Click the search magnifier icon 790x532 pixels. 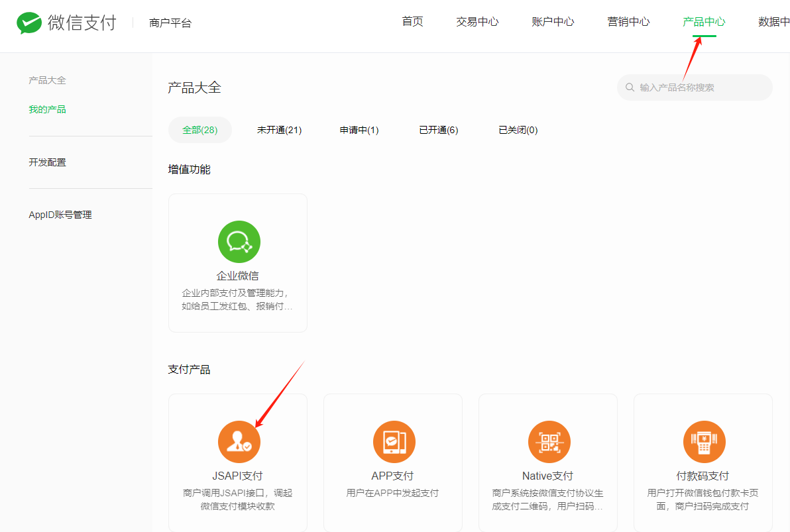pyautogui.click(x=630, y=87)
